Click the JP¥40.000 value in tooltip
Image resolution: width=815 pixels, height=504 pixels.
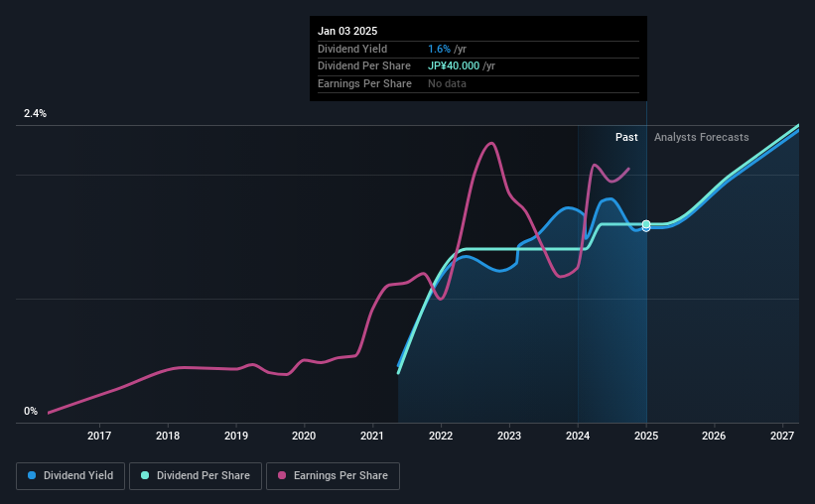455,66
